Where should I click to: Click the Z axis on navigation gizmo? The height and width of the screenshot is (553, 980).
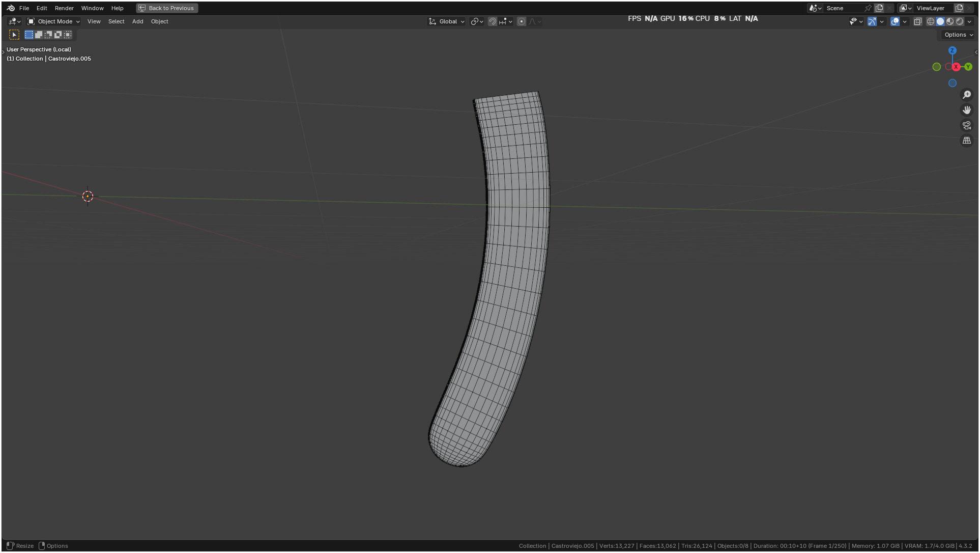(953, 50)
